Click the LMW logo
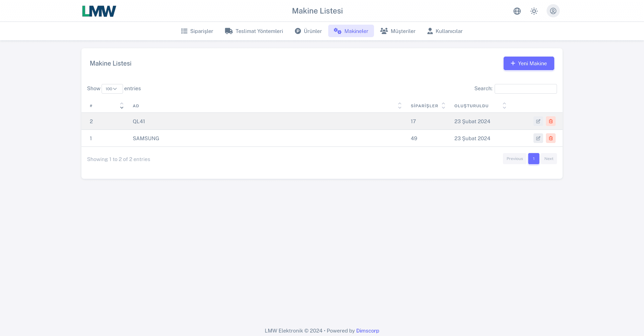 coord(99,11)
